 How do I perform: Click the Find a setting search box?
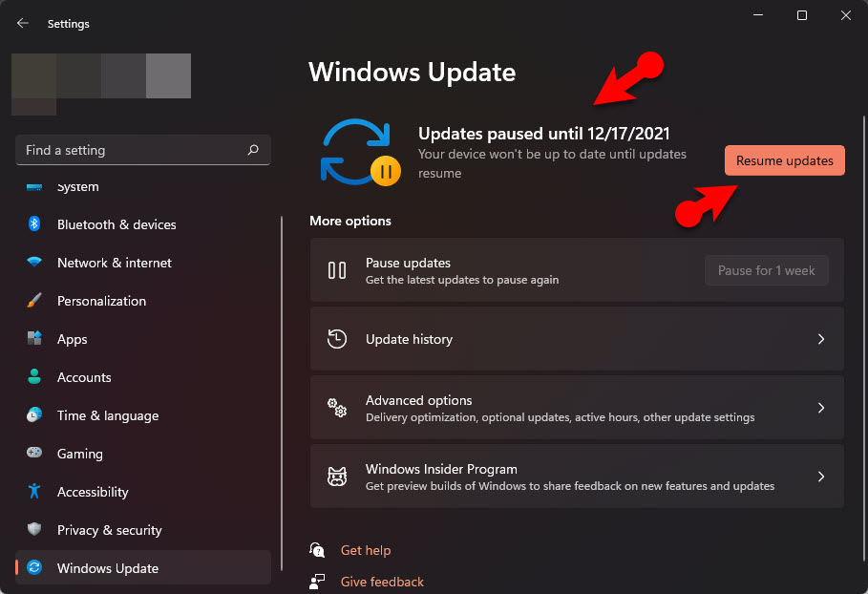[143, 150]
